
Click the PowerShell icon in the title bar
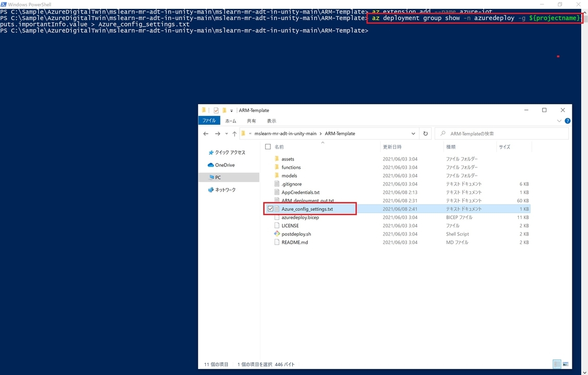pyautogui.click(x=4, y=4)
